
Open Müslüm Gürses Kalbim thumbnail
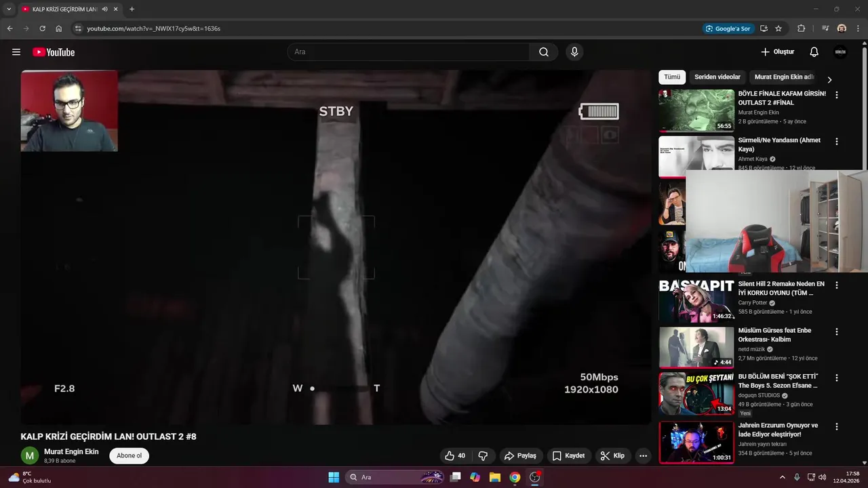tap(696, 347)
